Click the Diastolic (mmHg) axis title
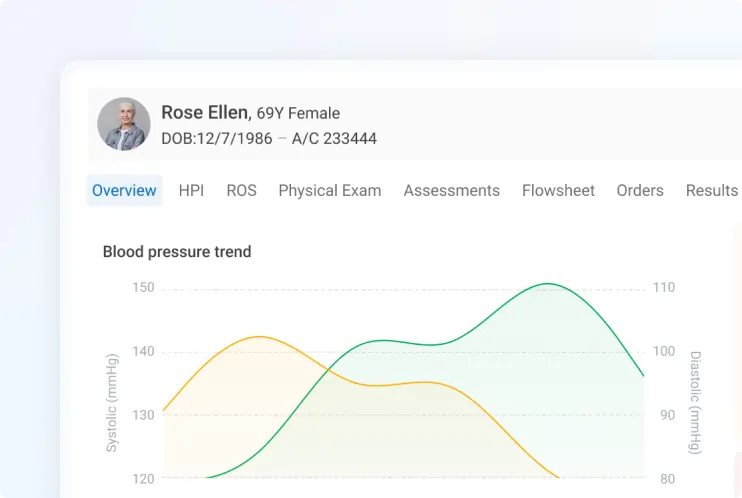Viewport: 742px width, 498px height. click(695, 403)
